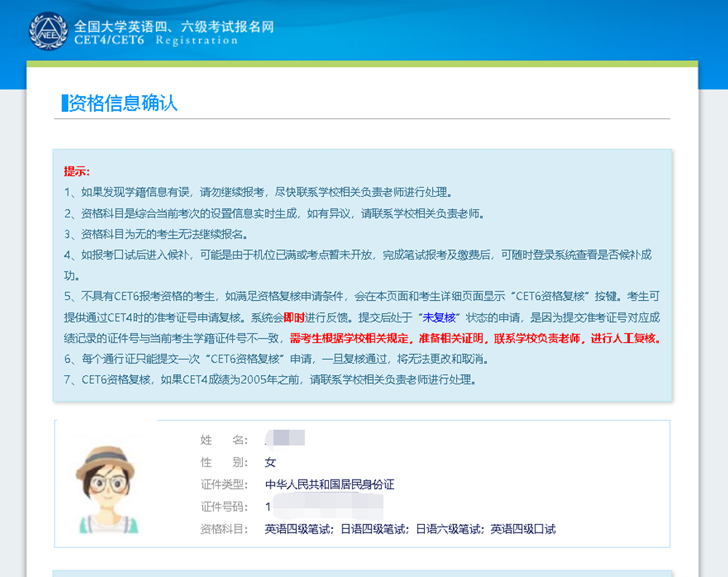Click the red 提示: label

point(77,172)
